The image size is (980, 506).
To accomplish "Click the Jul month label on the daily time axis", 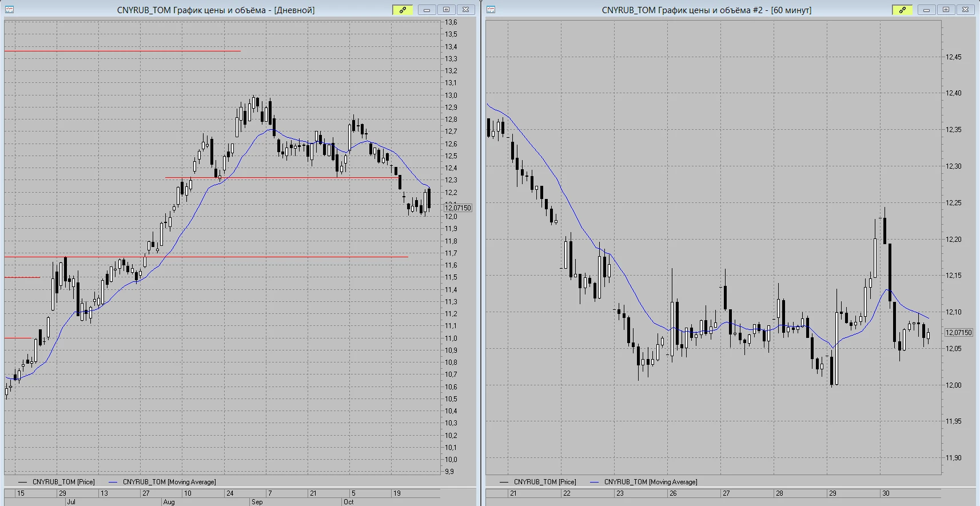I will [x=71, y=502].
